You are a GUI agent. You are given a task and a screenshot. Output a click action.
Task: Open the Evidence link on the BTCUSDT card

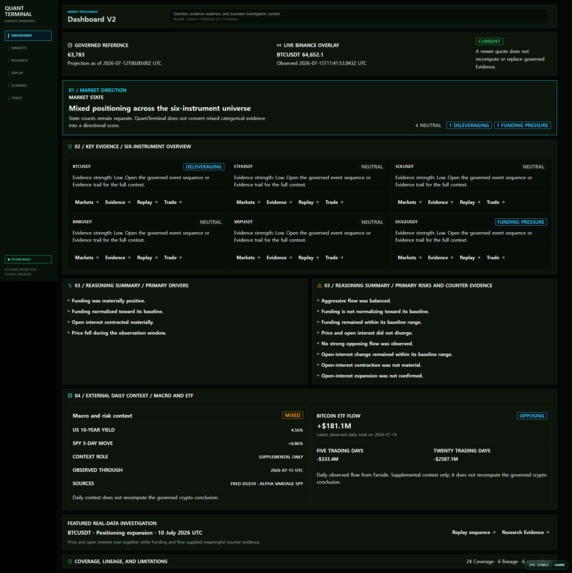(118, 202)
